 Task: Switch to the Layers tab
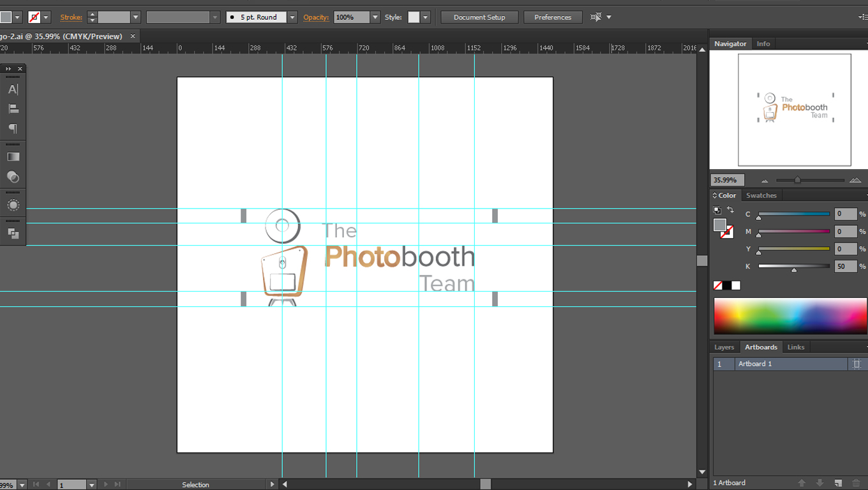click(724, 346)
